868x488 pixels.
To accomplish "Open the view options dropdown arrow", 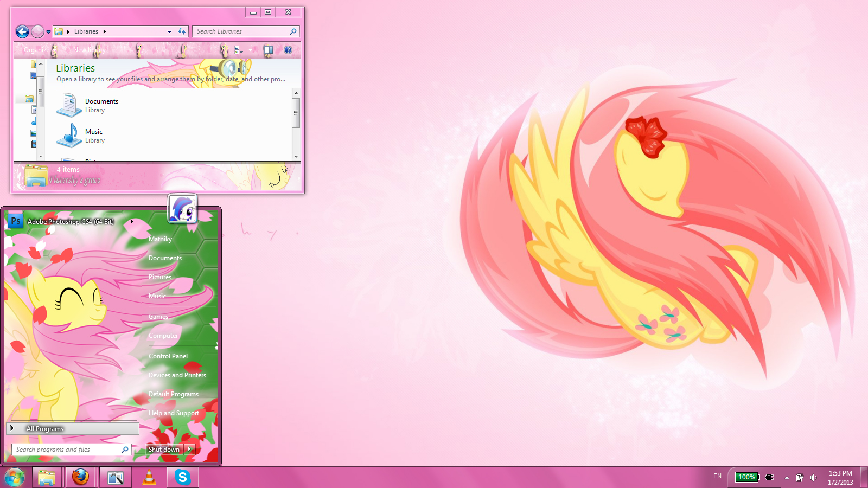I will [x=250, y=50].
